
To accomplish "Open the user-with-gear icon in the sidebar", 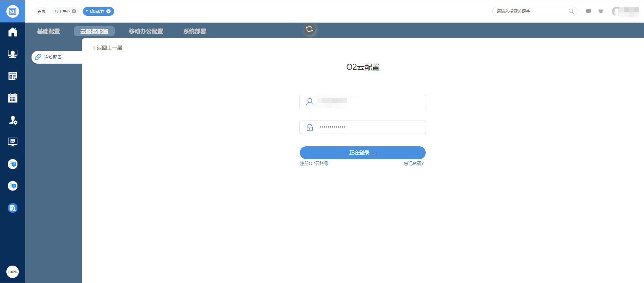I will [x=13, y=120].
